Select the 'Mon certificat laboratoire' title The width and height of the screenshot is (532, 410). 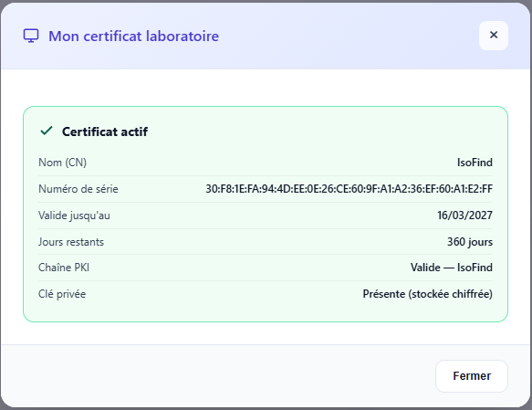coord(133,36)
